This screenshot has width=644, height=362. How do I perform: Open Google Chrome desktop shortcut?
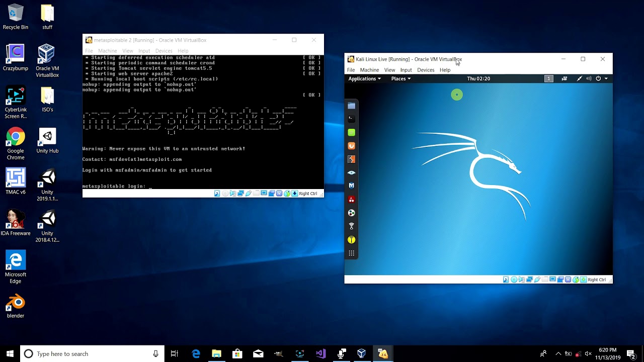[x=16, y=144]
